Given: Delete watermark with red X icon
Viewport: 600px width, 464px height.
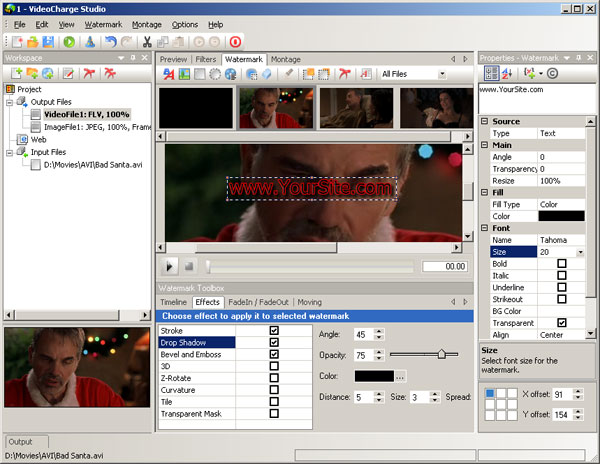Looking at the screenshot, I should pyautogui.click(x=344, y=74).
